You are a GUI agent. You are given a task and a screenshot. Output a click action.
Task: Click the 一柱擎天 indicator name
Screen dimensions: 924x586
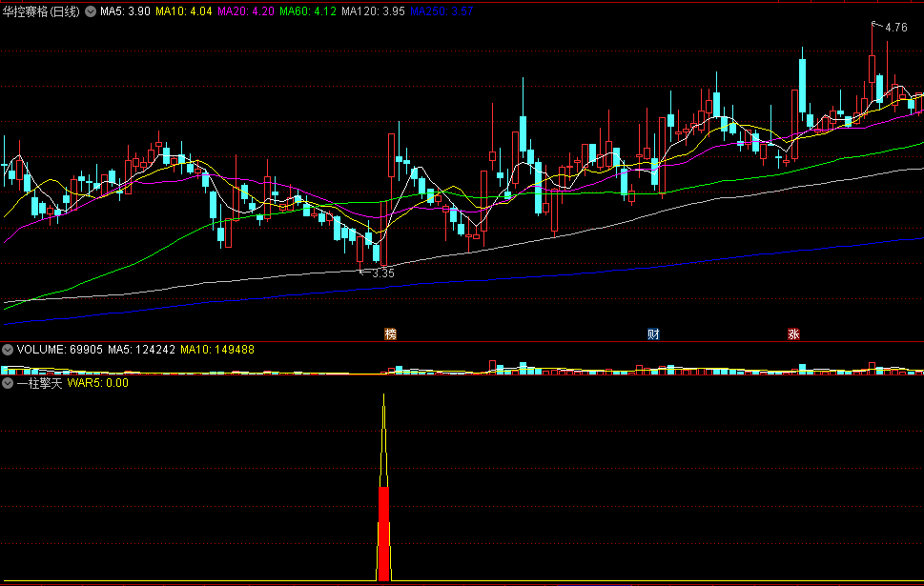click(x=39, y=383)
